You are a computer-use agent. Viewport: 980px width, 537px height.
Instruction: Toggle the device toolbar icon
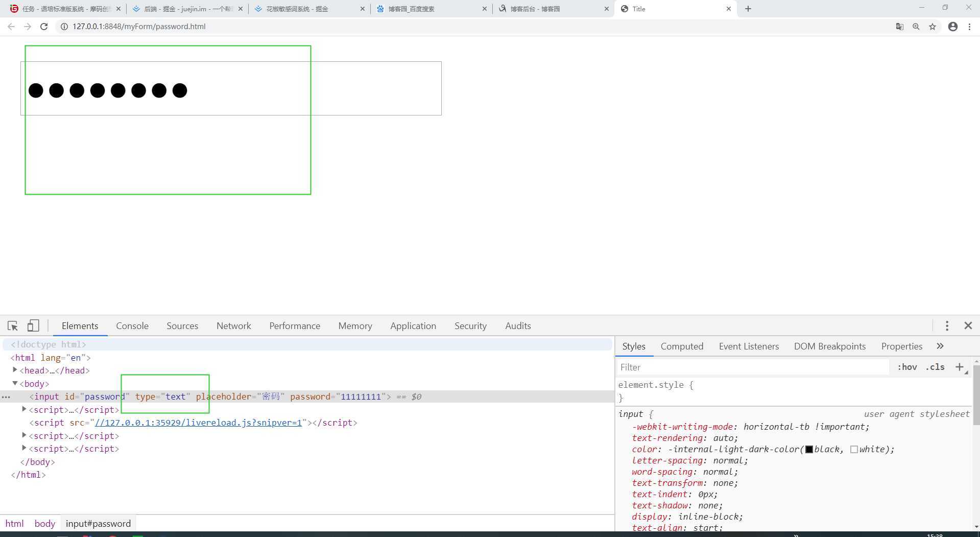click(x=33, y=325)
